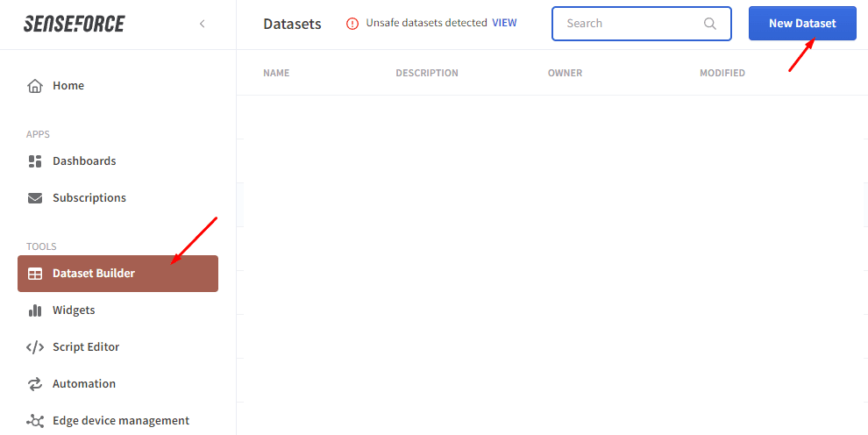Sort by the NAME column header
Viewport: 868px width, 435px height.
(x=276, y=73)
